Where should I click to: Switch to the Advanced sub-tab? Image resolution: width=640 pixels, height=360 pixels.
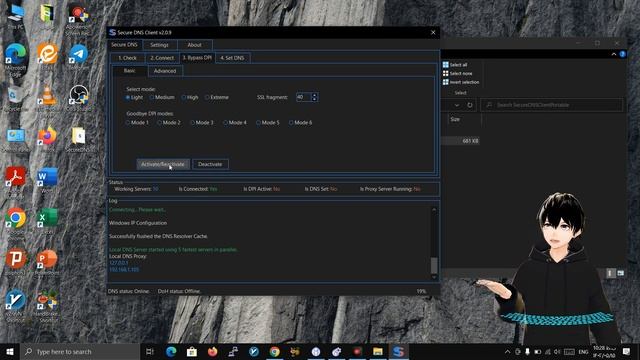[165, 71]
